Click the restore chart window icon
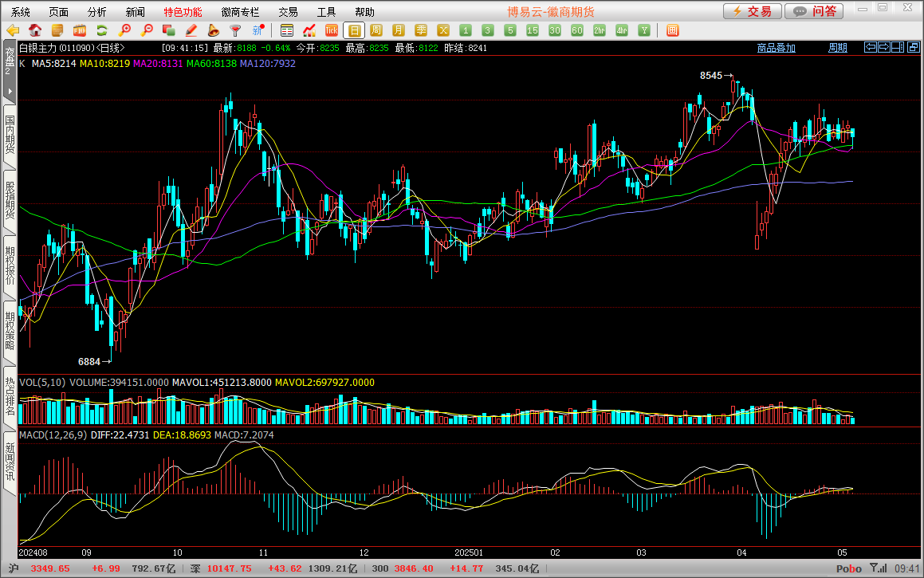924x578 pixels. pos(914,47)
